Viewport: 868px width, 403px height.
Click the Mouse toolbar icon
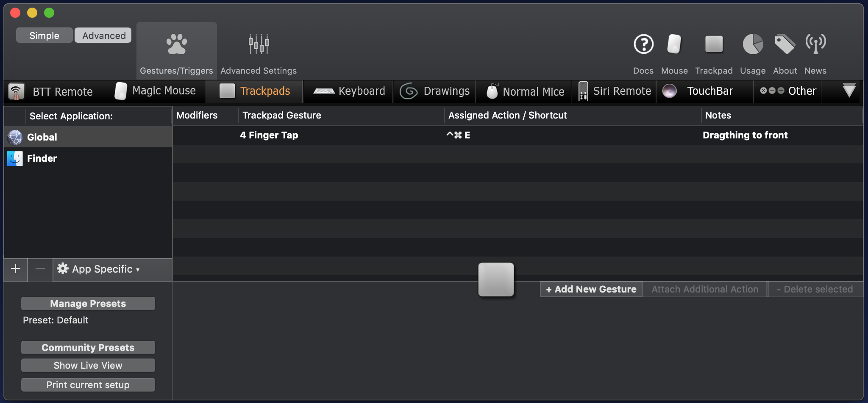click(x=674, y=44)
